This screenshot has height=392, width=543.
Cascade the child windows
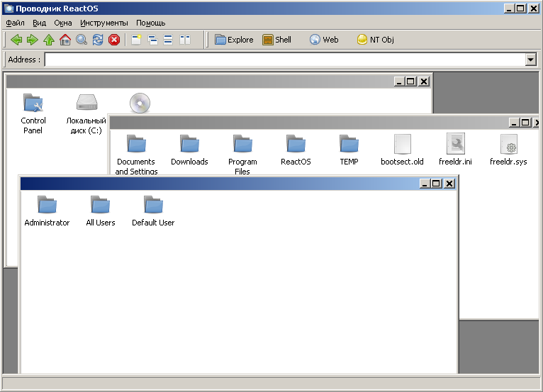152,40
